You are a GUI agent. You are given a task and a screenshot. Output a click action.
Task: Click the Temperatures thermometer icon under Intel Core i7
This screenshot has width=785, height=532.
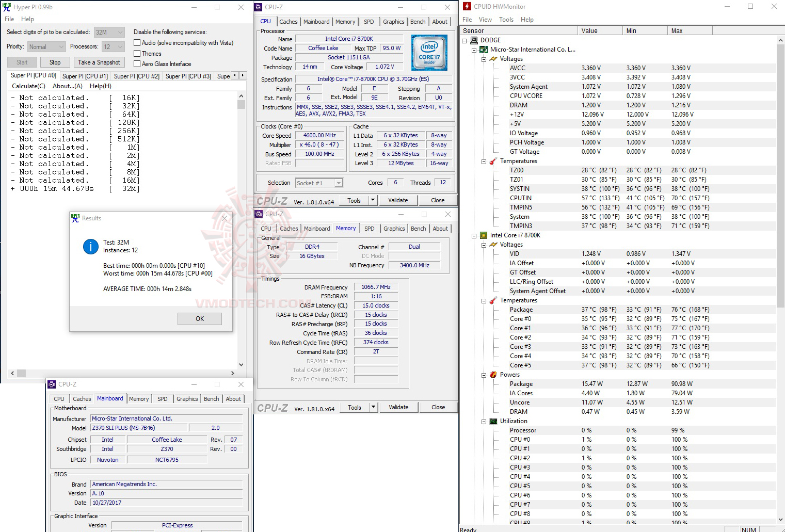[493, 300]
